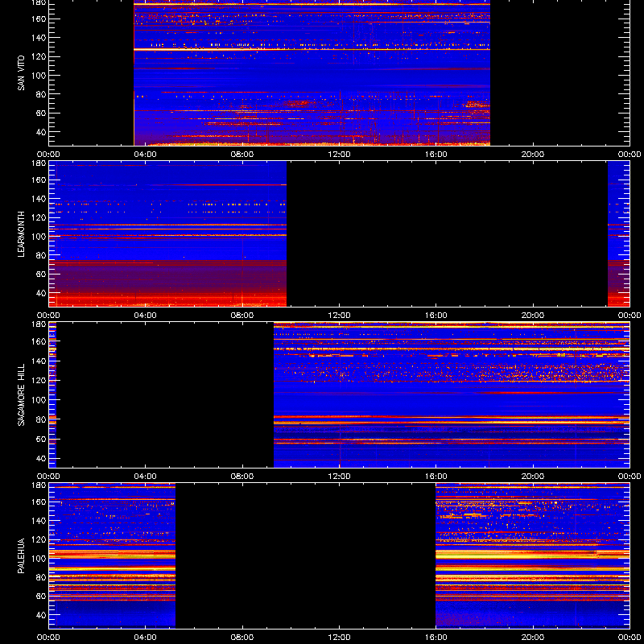Screen dimensions: 644x644
Task: Pick the 60 frequency label on Learmonth axis
Action: pos(42,274)
